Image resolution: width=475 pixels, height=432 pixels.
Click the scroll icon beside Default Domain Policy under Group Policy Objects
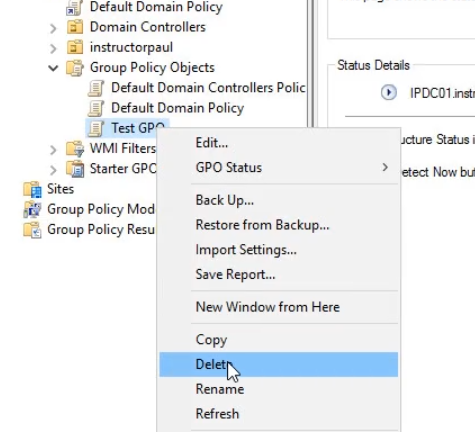point(96,109)
